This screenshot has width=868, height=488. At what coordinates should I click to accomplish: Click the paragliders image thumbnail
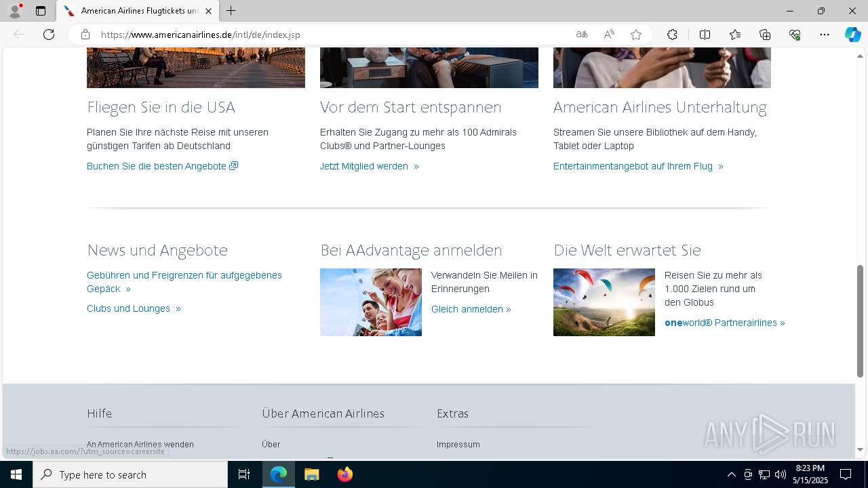[604, 302]
